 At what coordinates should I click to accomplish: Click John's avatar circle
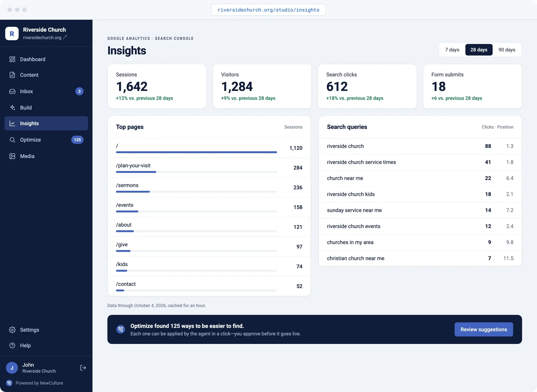pos(12,368)
